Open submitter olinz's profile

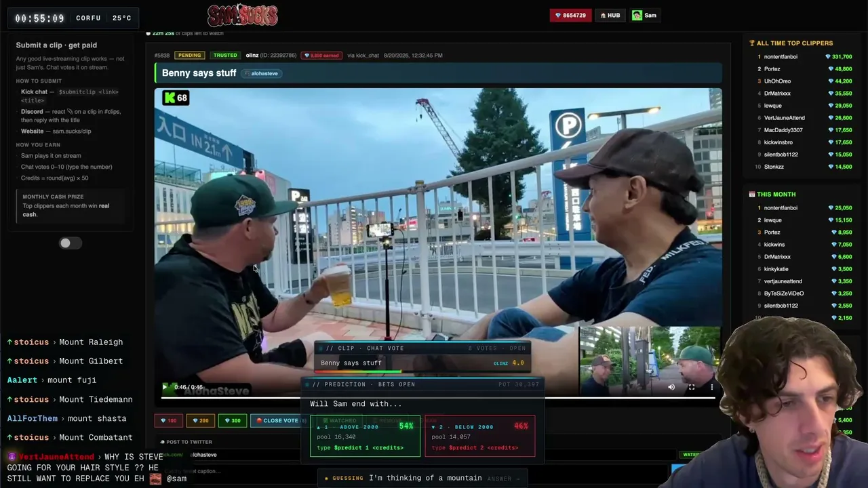pos(252,55)
